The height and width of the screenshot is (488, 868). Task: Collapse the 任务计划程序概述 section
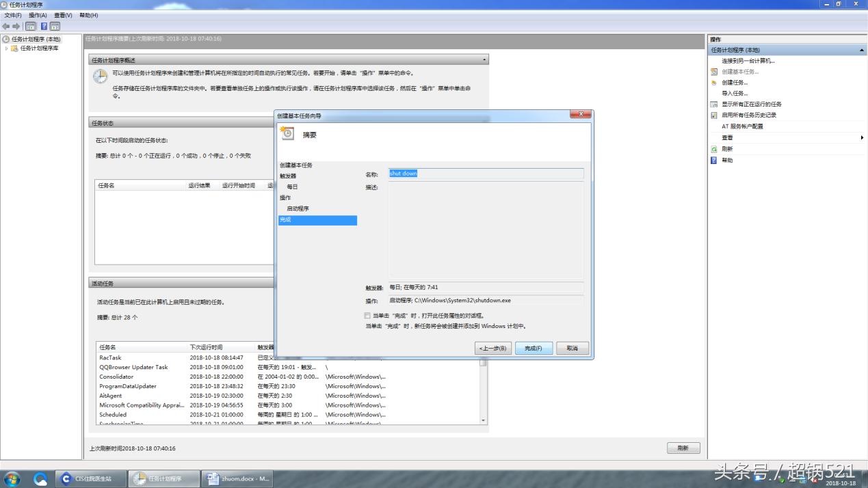[485, 60]
